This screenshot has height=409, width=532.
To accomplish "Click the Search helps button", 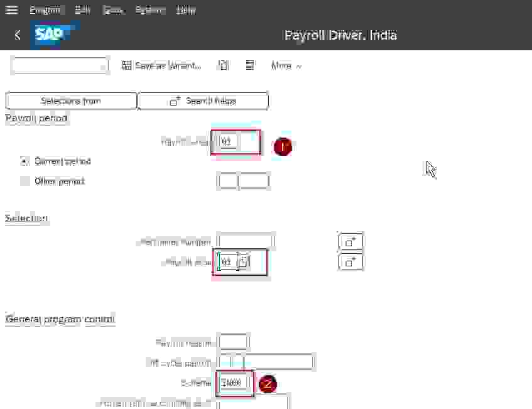I will tap(203, 101).
